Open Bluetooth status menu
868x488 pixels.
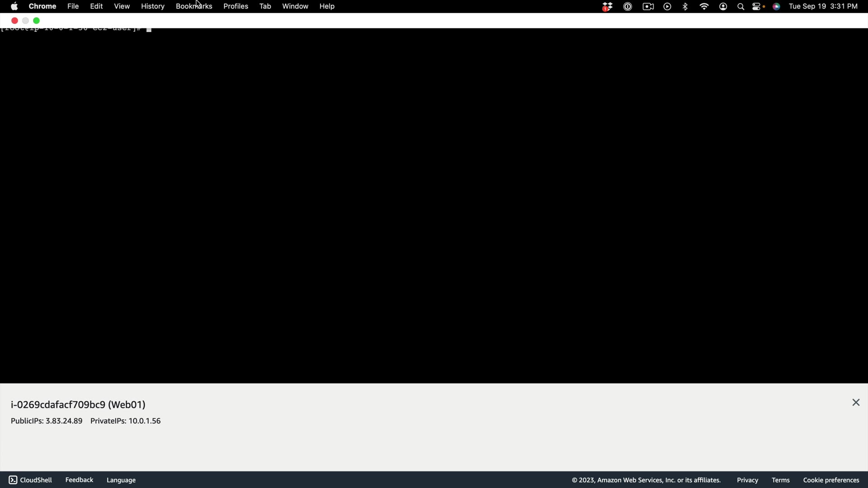coord(685,7)
